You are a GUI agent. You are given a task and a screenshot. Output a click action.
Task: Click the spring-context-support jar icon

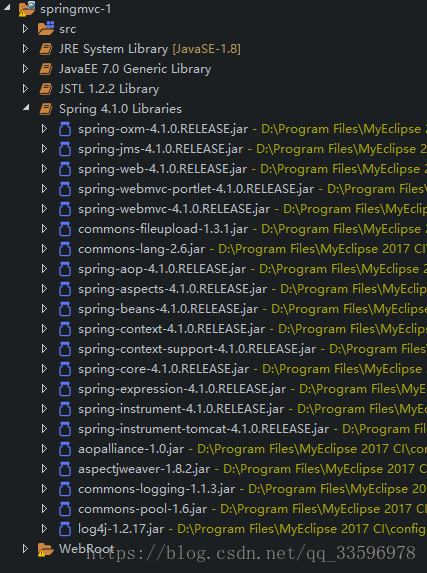[65, 349]
